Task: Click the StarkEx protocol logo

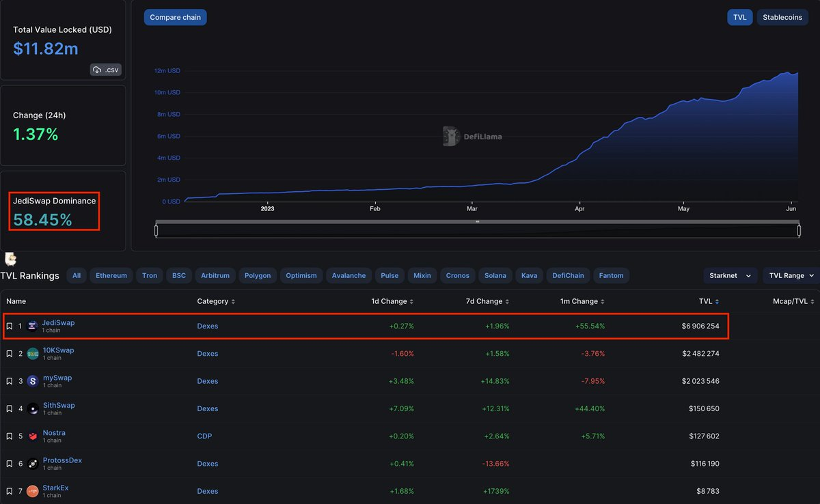Action: (x=32, y=491)
